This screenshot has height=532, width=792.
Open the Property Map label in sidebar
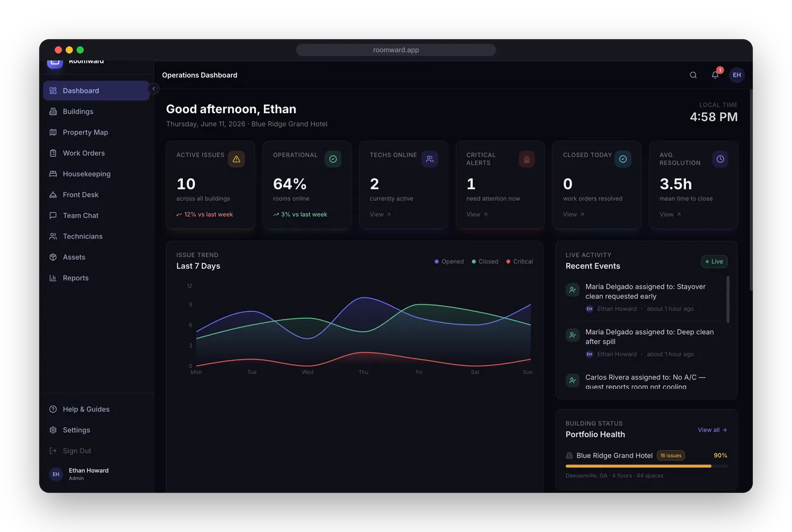[x=85, y=132]
